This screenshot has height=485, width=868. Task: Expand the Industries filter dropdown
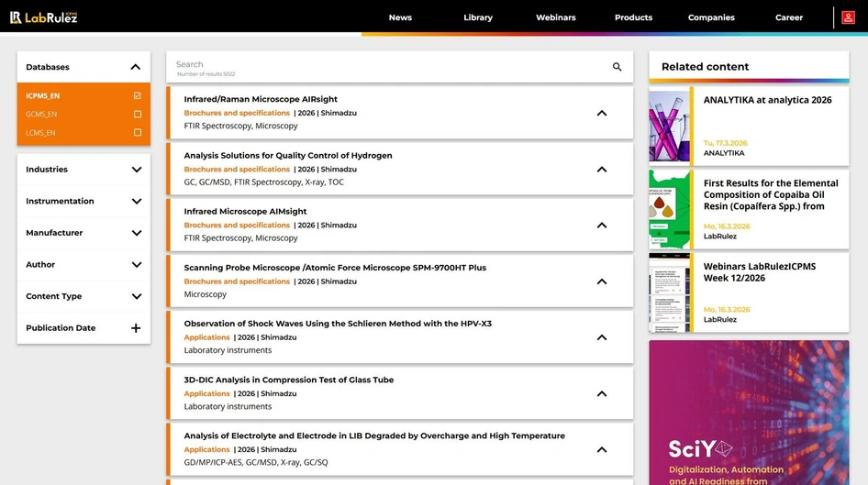(x=136, y=170)
